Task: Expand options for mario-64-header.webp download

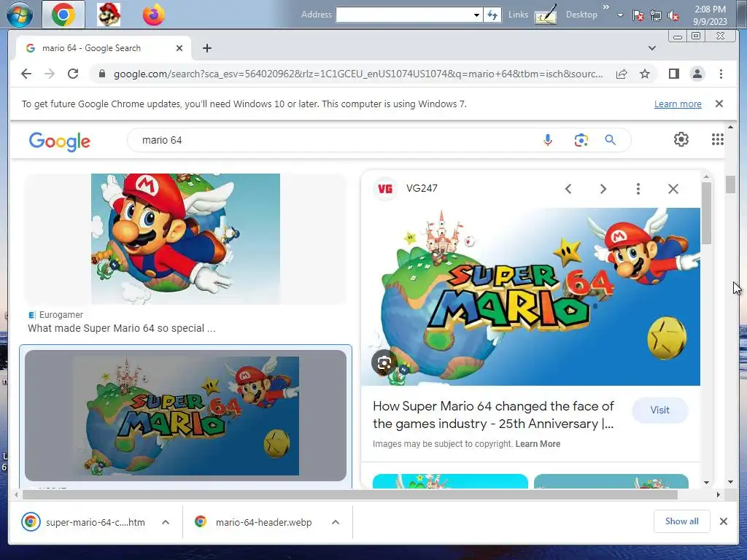Action: click(336, 522)
